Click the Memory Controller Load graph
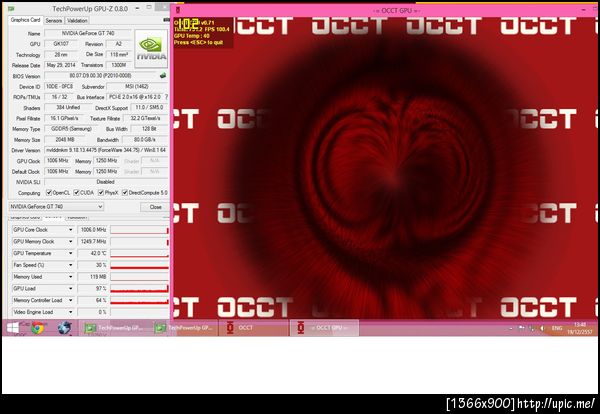This screenshot has height=414, width=600. coord(140,300)
